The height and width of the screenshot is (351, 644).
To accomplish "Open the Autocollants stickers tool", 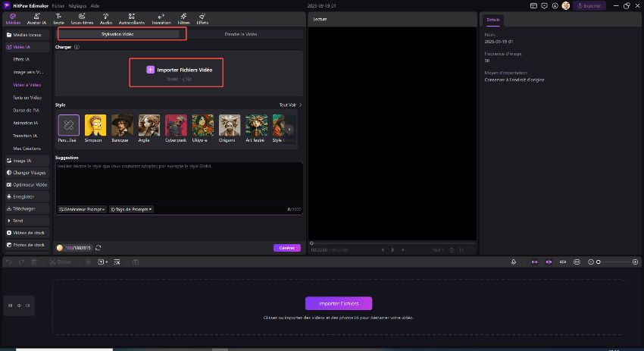I will click(x=131, y=19).
